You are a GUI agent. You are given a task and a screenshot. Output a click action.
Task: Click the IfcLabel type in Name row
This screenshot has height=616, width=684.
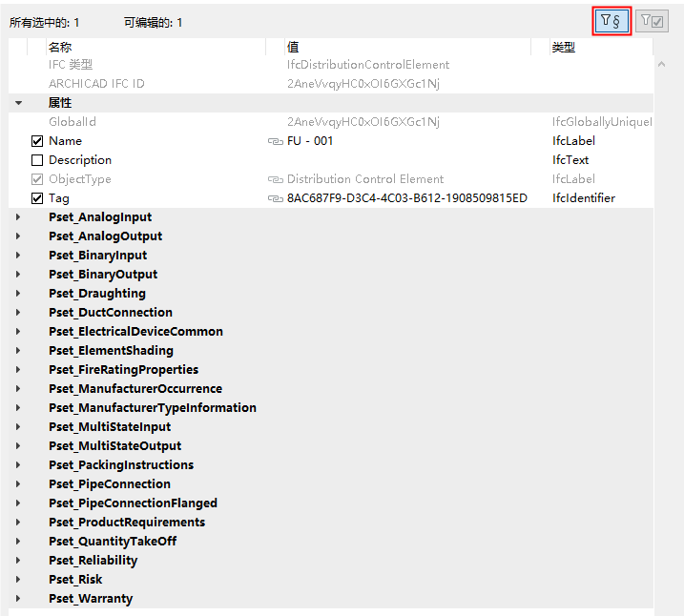click(573, 141)
